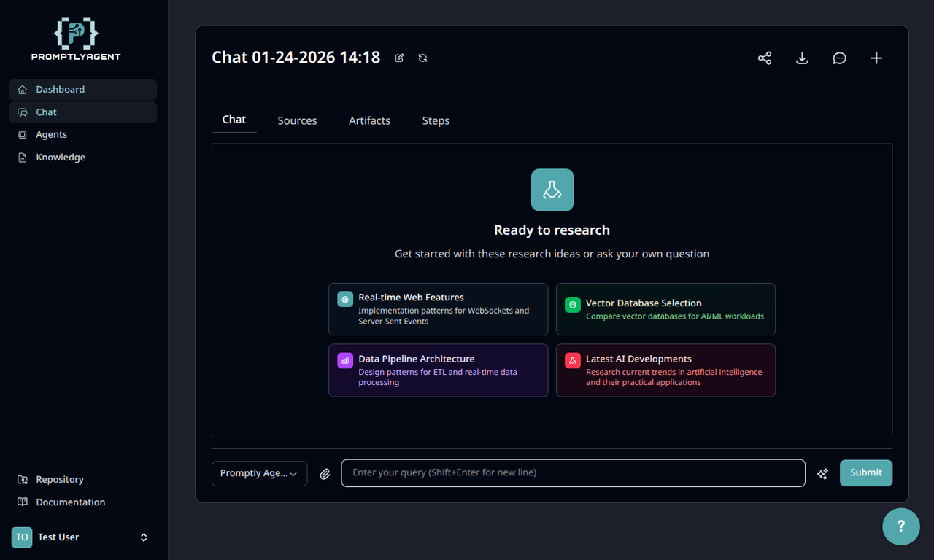Expand the Test User account menu
Screen dimensions: 934x560
click(84, 537)
